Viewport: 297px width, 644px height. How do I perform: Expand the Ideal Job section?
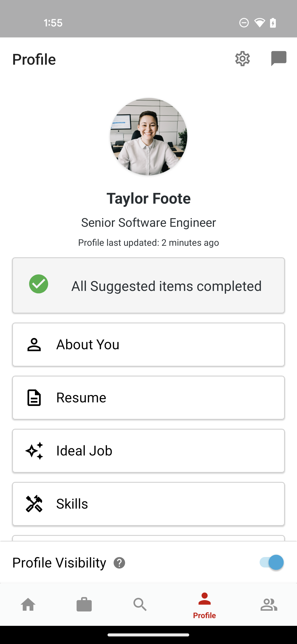pos(148,451)
